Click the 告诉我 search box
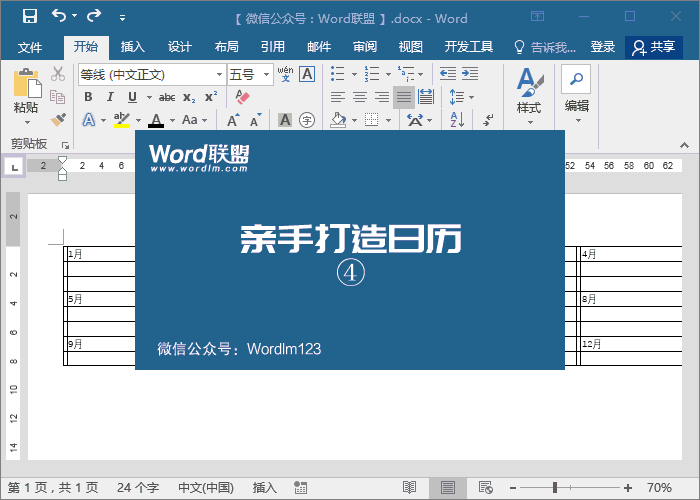Image resolution: width=700 pixels, height=500 pixels. (545, 47)
